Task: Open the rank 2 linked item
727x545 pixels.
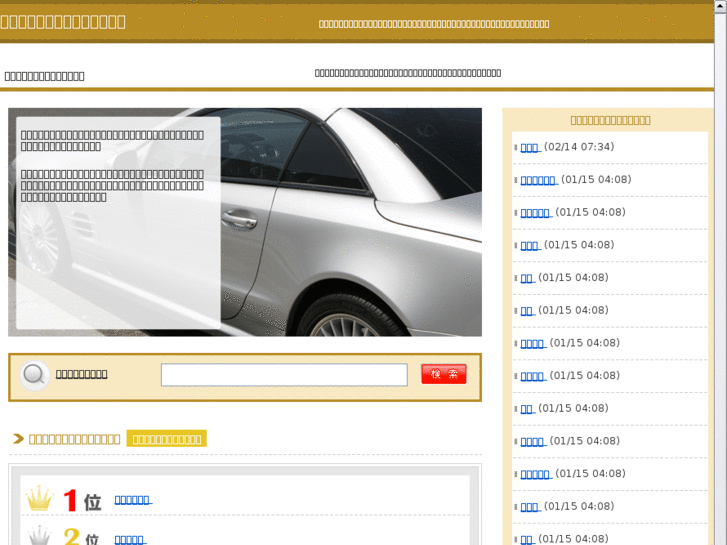Action: [130, 540]
